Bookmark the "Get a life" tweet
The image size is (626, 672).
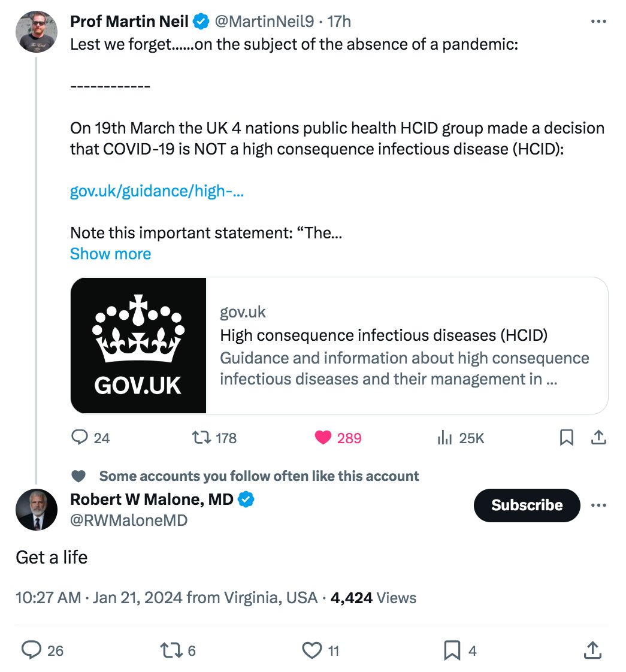pos(459,650)
